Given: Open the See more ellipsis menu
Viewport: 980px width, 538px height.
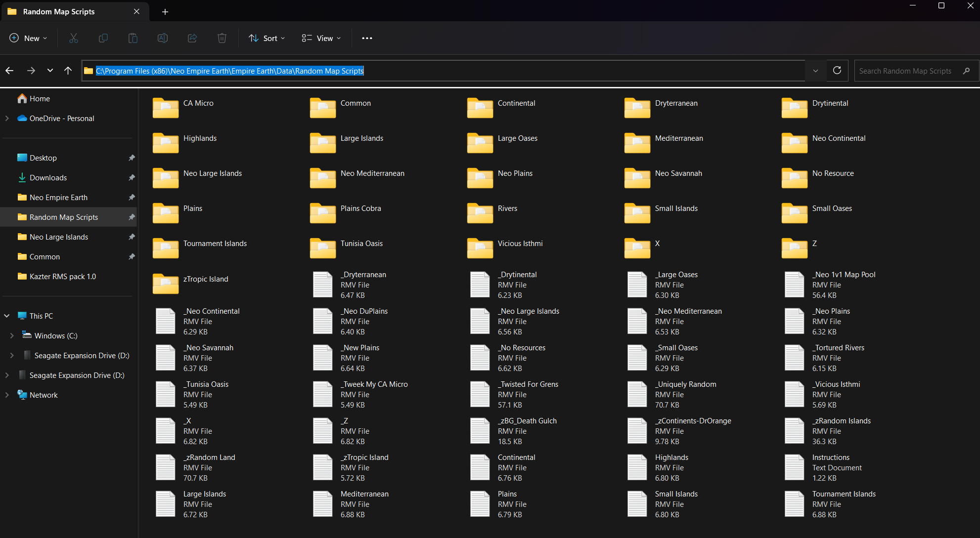Looking at the screenshot, I should [367, 38].
